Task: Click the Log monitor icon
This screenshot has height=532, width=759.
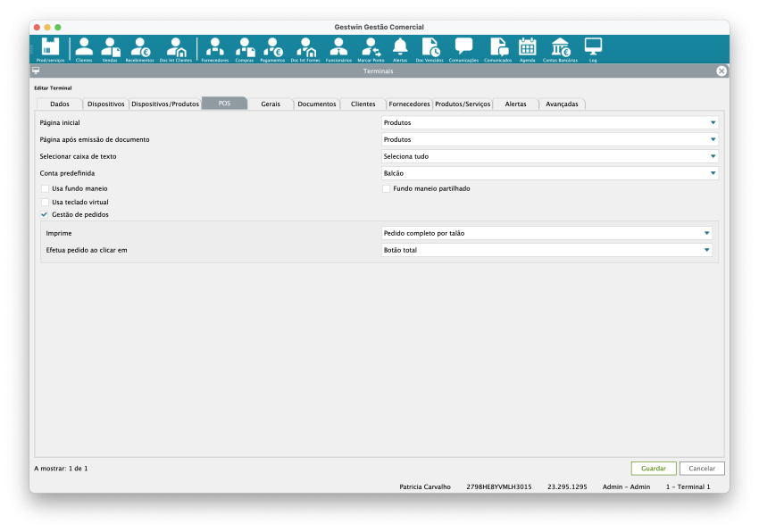Action: (x=593, y=48)
